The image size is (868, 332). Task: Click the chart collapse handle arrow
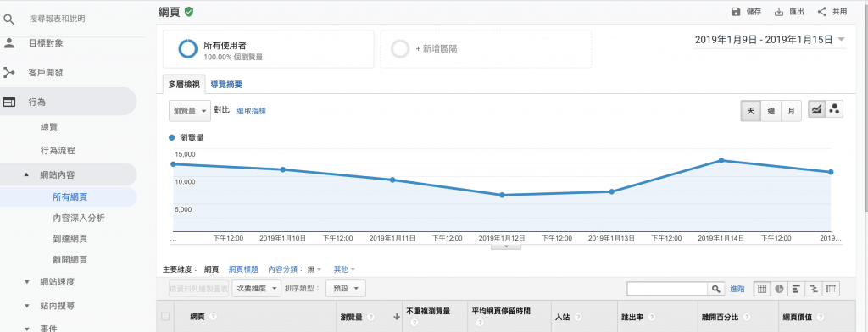[506, 246]
